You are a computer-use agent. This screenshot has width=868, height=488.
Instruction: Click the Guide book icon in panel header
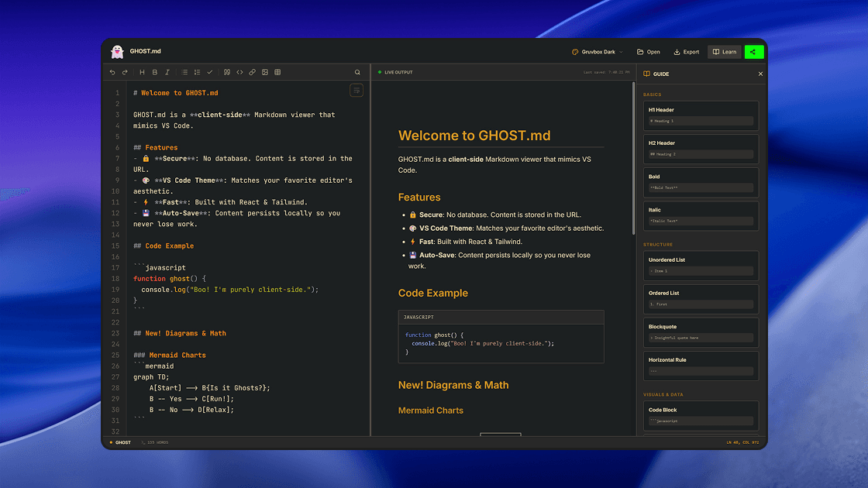(x=646, y=74)
